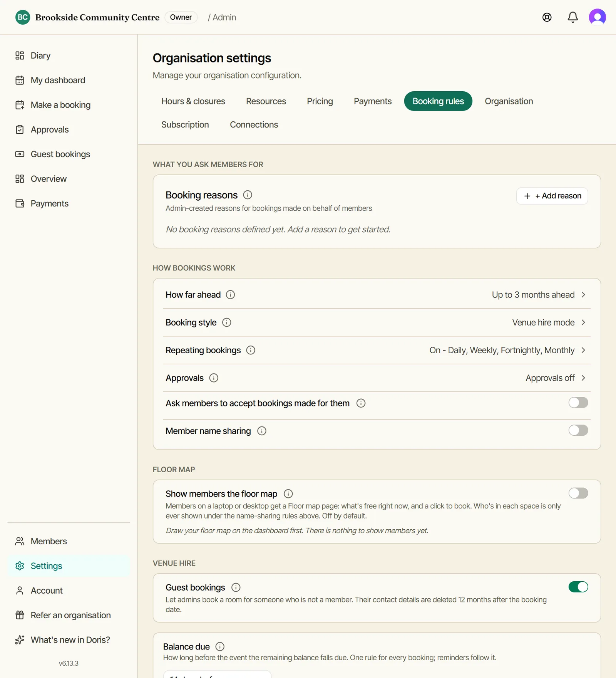Go to Make a booking in sidebar
616x678 pixels.
[69, 105]
